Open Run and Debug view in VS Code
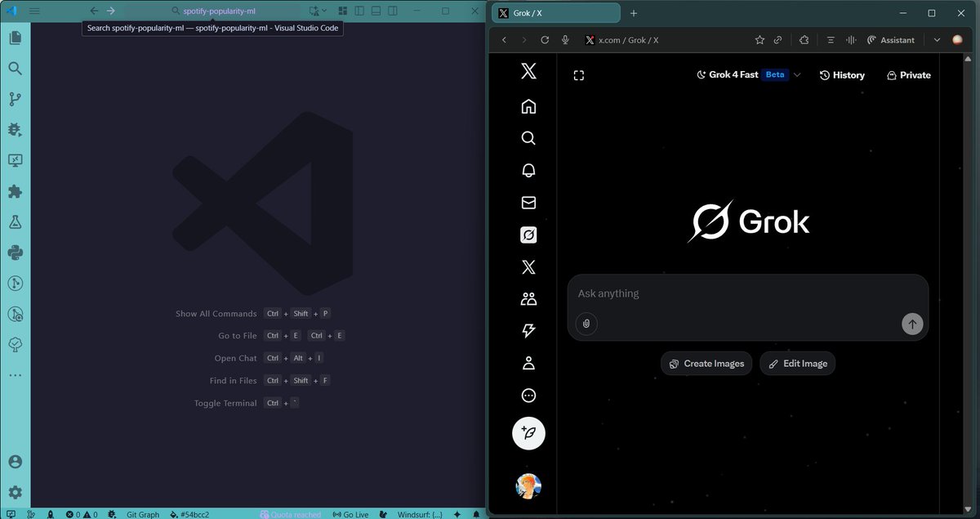Image resolution: width=980 pixels, height=519 pixels. pos(15,130)
